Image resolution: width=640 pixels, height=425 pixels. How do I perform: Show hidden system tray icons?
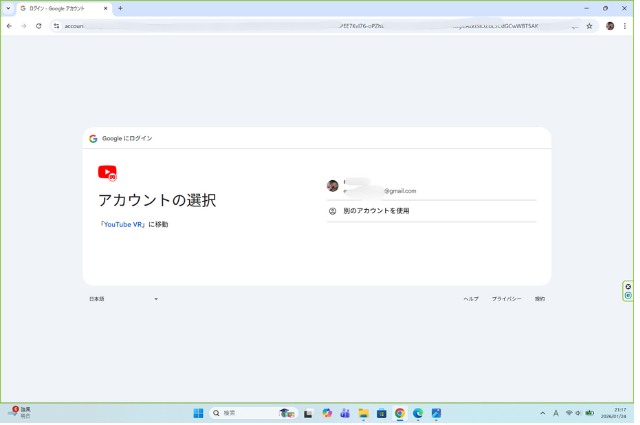point(543,413)
